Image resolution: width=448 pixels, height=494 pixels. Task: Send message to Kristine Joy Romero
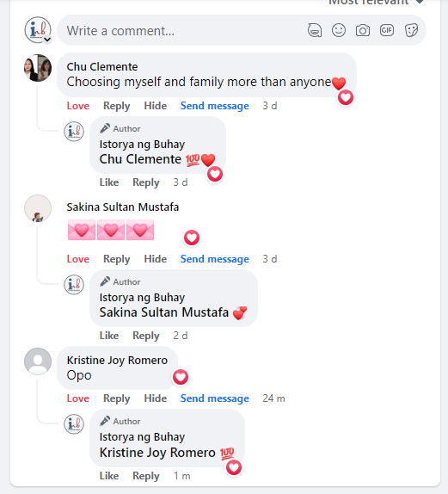(214, 398)
